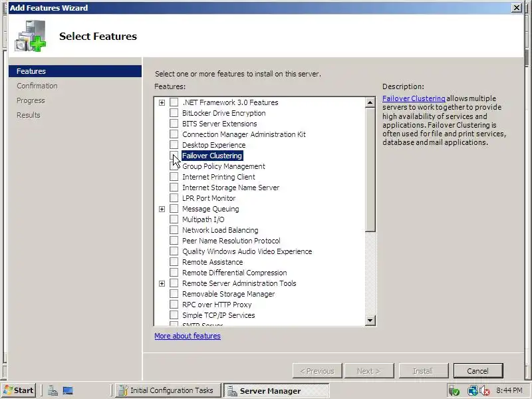Click the Next button

point(369,371)
